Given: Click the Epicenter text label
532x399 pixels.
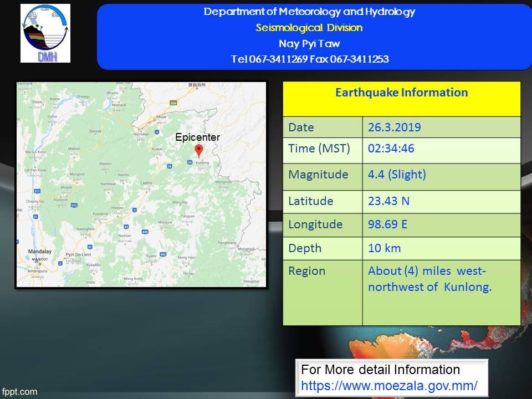Looking at the screenshot, I should pos(197,137).
